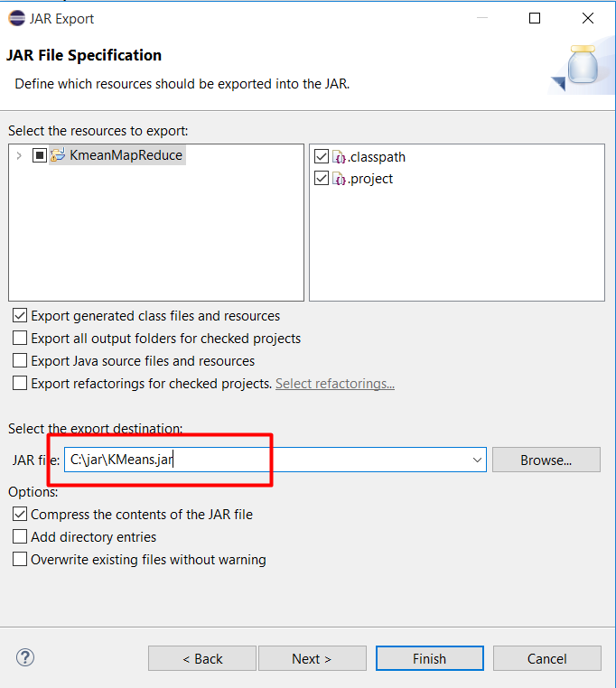Enable Overwrite existing files without warning

(20, 560)
